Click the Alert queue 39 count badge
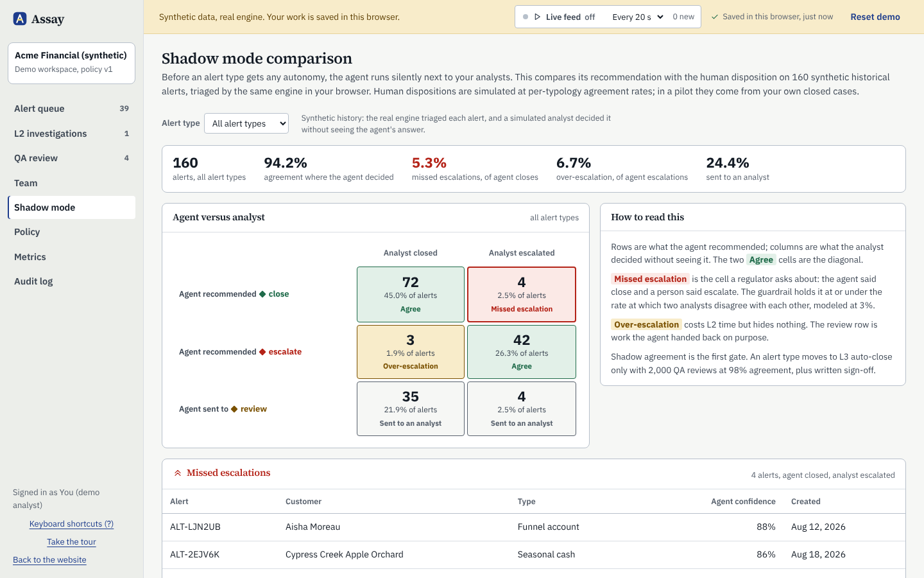Viewport: 924px width, 578px height. pos(124,109)
